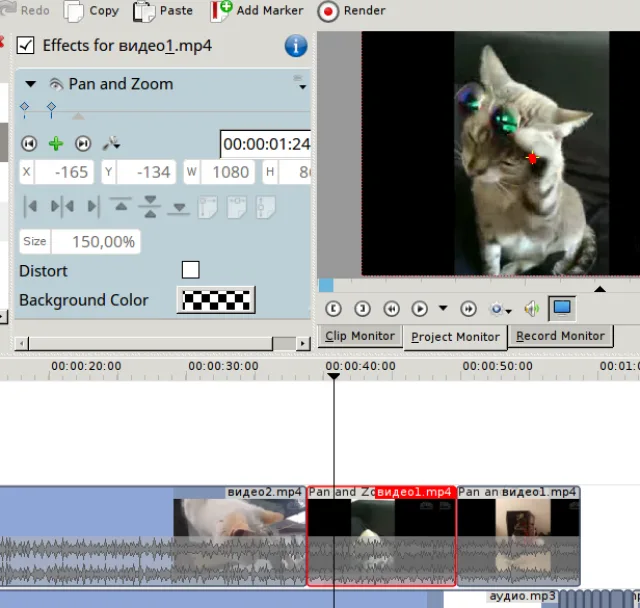Screen dimensions: 640x608
Task: Select red-highlighted видео1.mp4 clip
Action: (381, 536)
